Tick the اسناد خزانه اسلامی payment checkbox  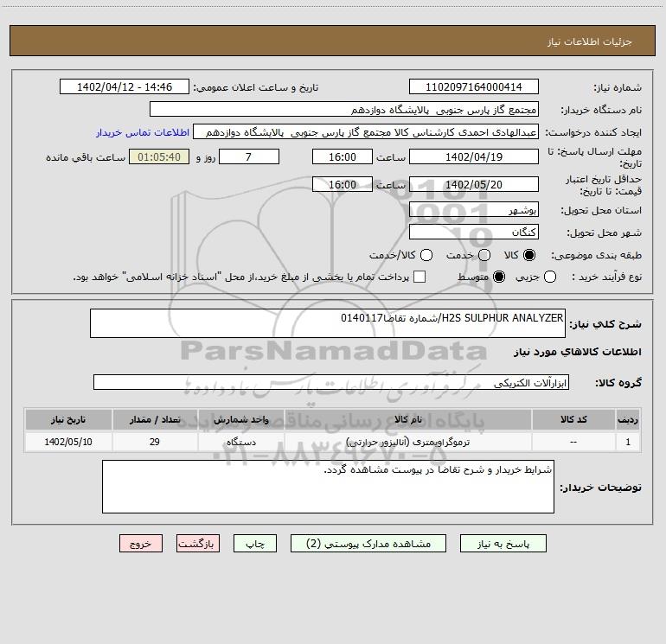point(419,277)
